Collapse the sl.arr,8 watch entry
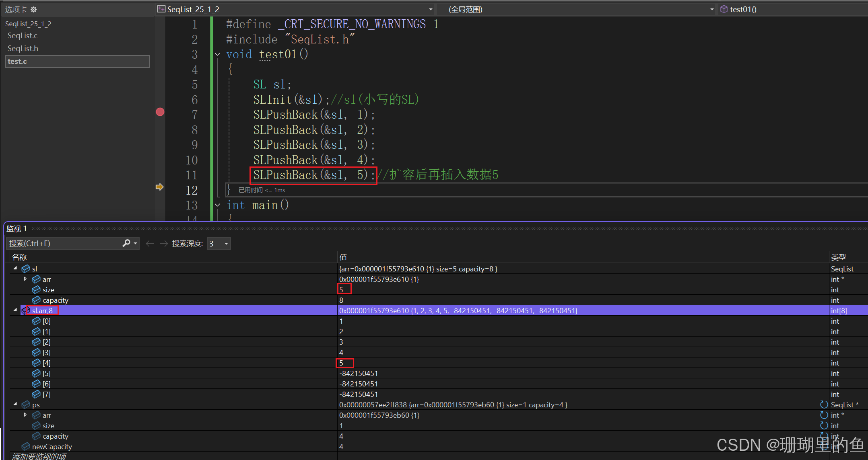Image resolution: width=868 pixels, height=460 pixels. (x=15, y=310)
